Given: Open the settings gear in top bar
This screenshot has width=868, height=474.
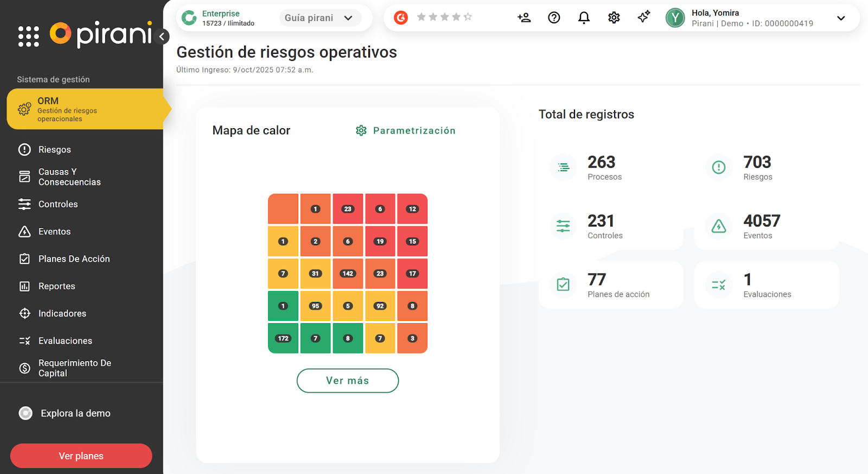Looking at the screenshot, I should pos(614,18).
